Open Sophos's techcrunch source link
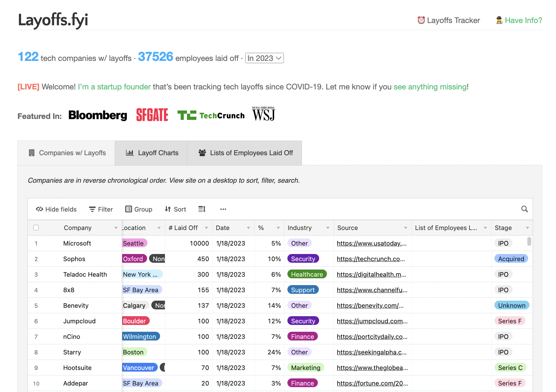 pos(371,259)
